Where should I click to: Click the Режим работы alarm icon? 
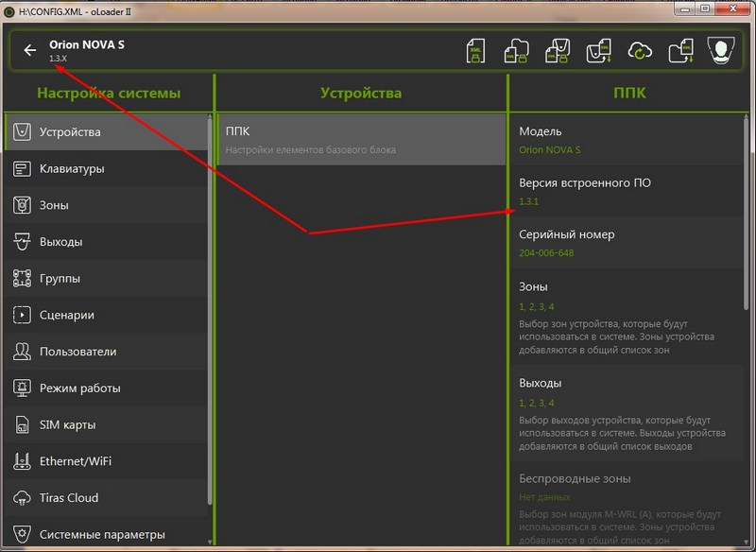(22, 388)
